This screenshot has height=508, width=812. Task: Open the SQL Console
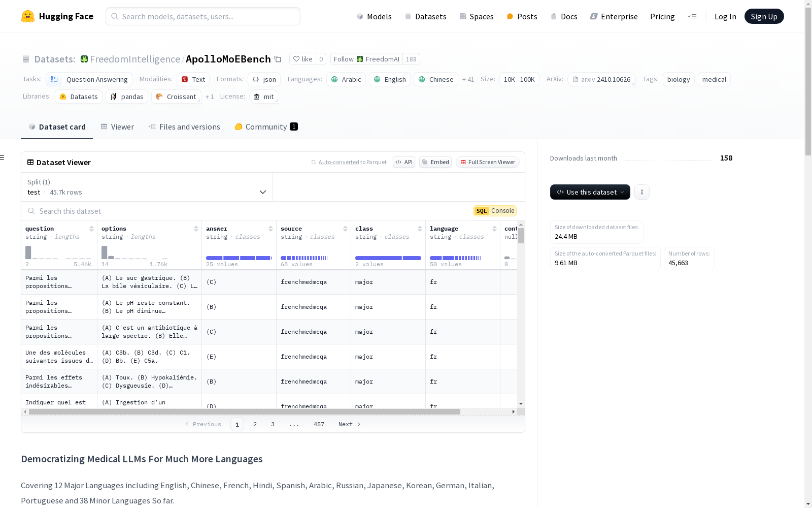coord(495,211)
